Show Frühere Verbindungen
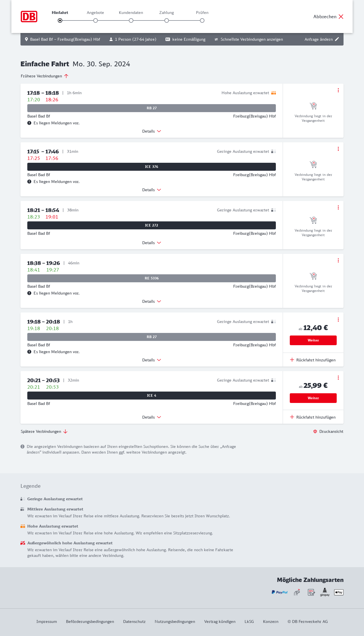Screen dimensions: 364x636 pyautogui.click(x=45, y=76)
